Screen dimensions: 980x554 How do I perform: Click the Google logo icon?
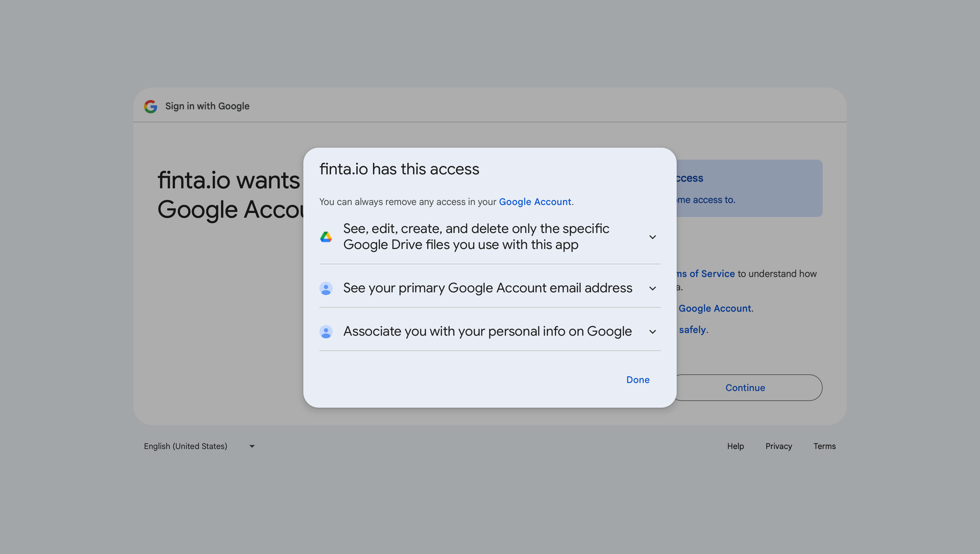(x=151, y=106)
